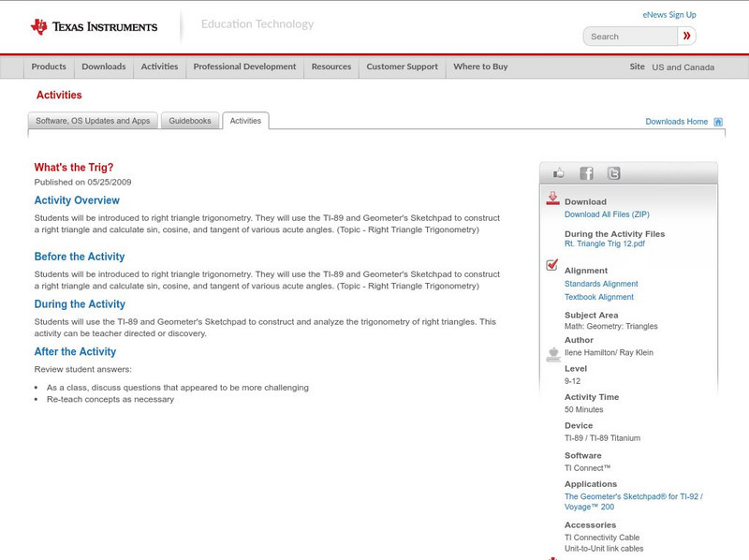Share the activity on Twitter
This screenshot has width=749, height=560.
[613, 173]
